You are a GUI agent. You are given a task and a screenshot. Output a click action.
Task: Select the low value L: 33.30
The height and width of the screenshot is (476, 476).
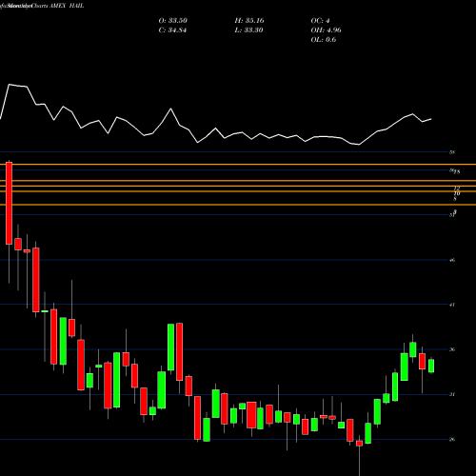click(x=248, y=30)
